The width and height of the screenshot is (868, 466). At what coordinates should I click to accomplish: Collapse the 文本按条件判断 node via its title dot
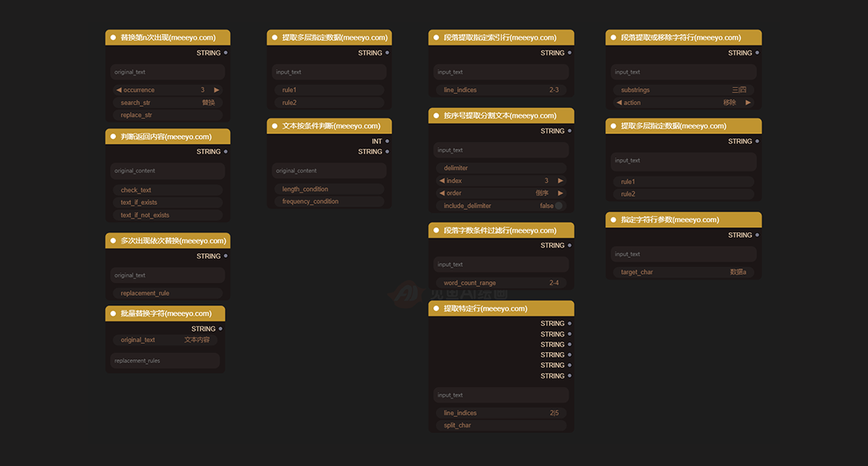click(x=275, y=126)
